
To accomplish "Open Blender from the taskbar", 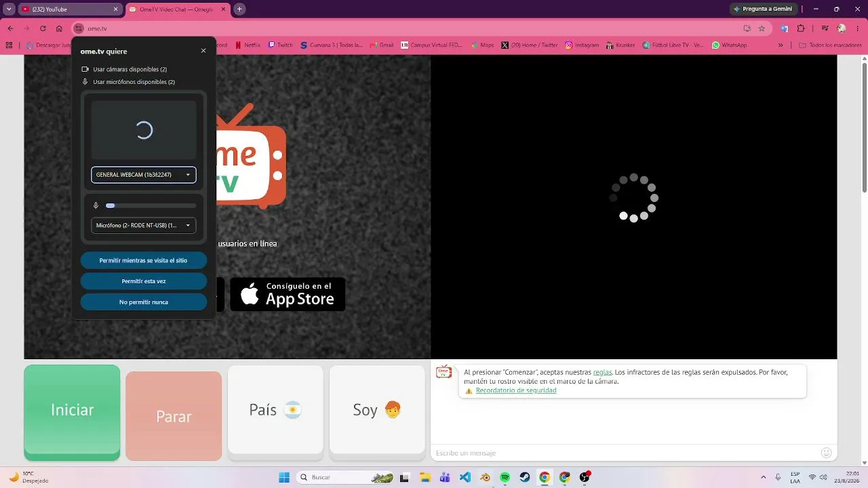I will tap(485, 477).
